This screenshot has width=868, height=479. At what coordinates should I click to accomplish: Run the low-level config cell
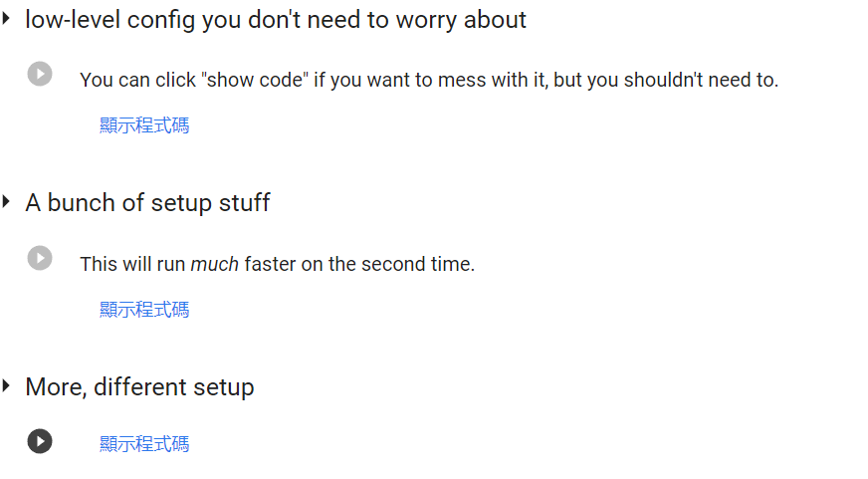(40, 74)
